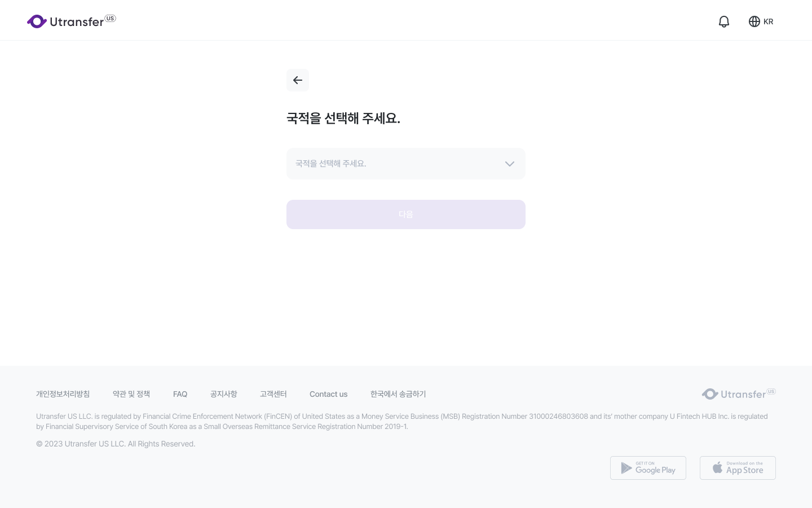
Task: Click the 국적을 선택해 주세요. heading
Action: point(343,119)
